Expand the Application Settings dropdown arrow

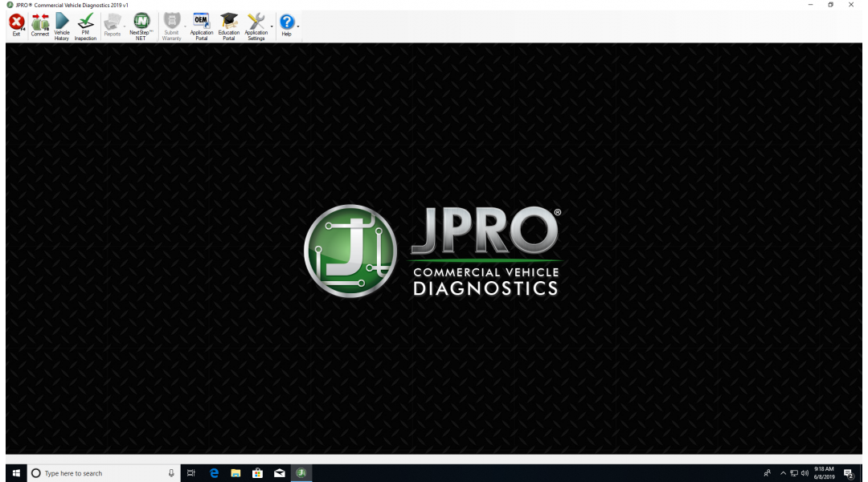[272, 26]
